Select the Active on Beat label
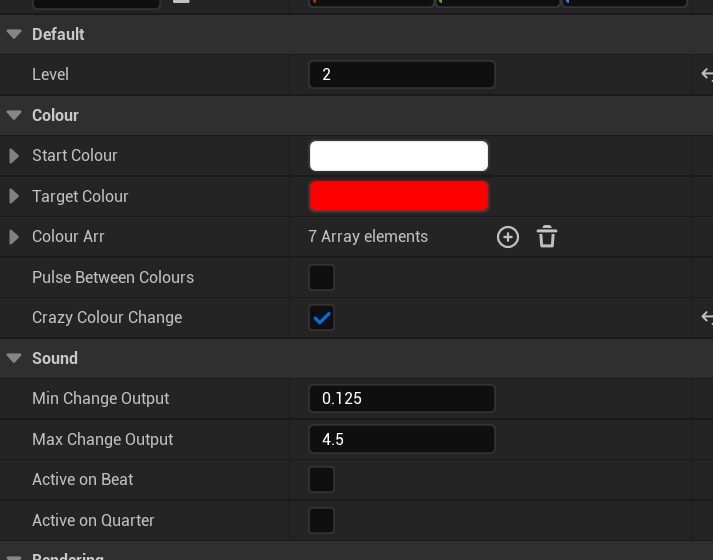This screenshot has width=713, height=560. tap(82, 480)
